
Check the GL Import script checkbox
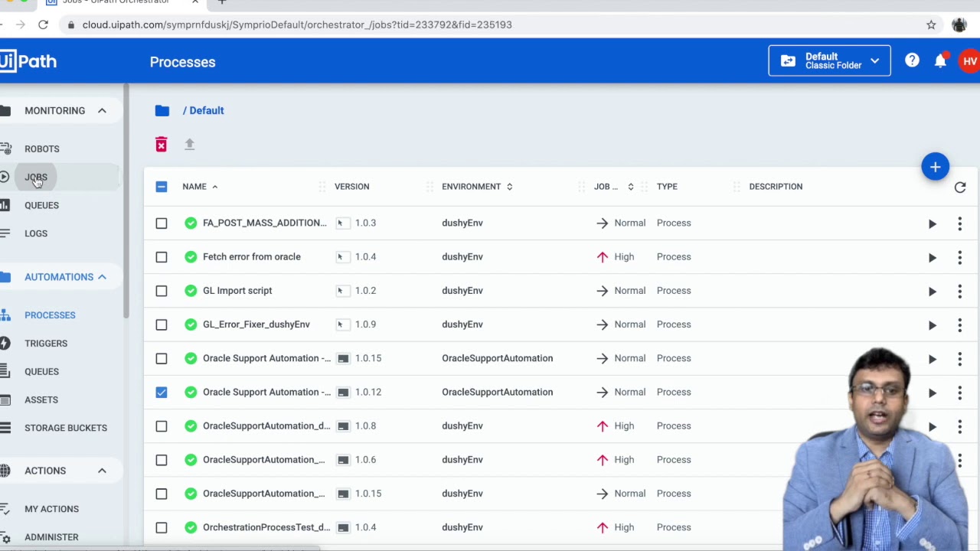click(161, 291)
